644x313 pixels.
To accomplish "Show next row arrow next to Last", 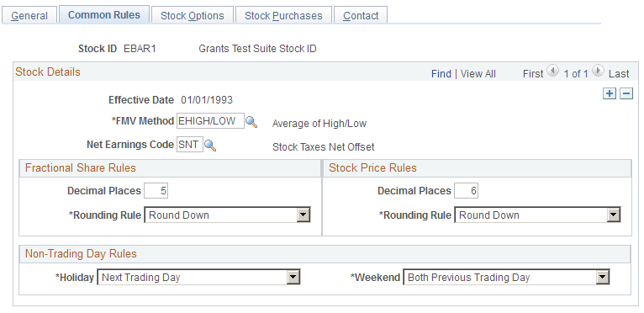I will pyautogui.click(x=598, y=71).
